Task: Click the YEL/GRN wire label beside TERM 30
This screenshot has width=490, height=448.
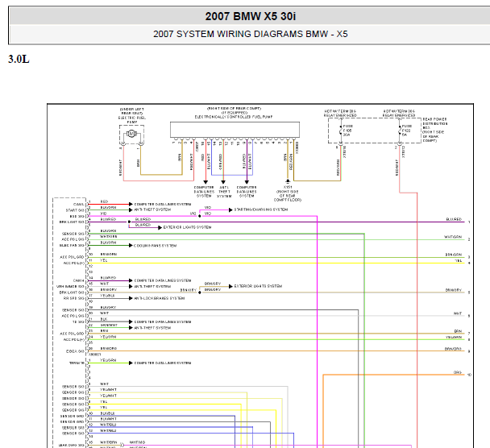Action: (108, 360)
